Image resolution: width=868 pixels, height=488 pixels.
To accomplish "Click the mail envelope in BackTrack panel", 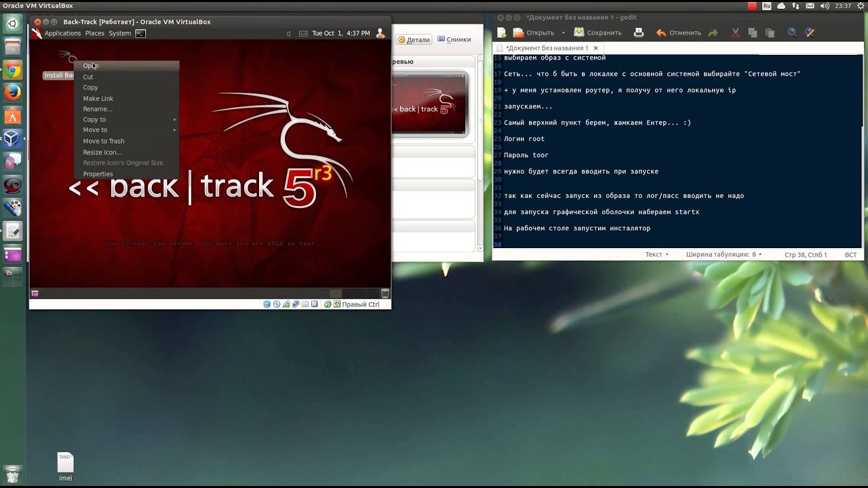I will (303, 33).
